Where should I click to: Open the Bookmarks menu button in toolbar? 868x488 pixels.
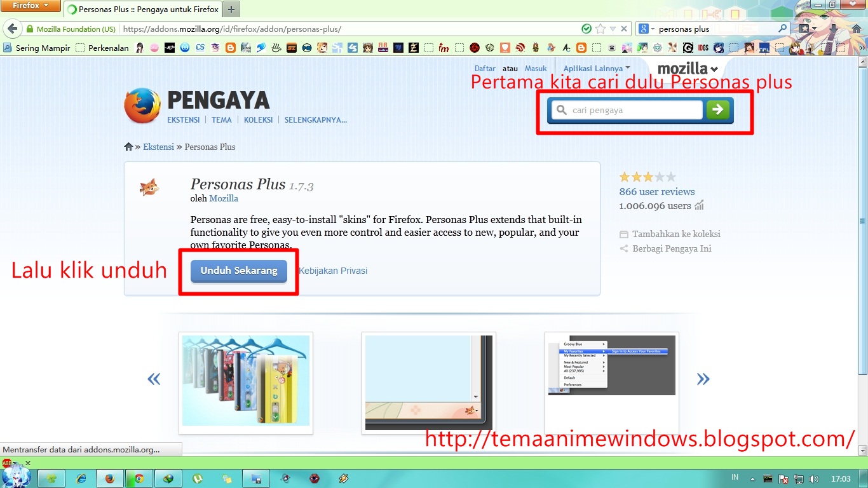click(x=807, y=29)
